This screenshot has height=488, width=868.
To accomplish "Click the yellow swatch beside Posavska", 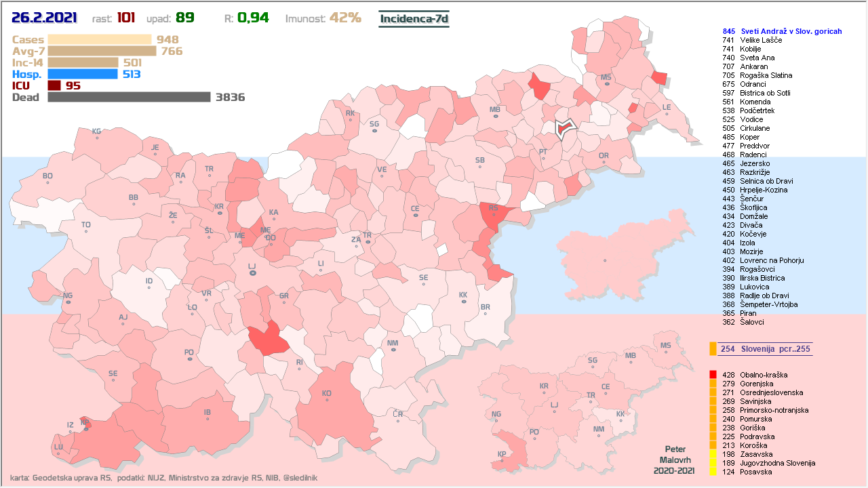I will click(x=713, y=472).
